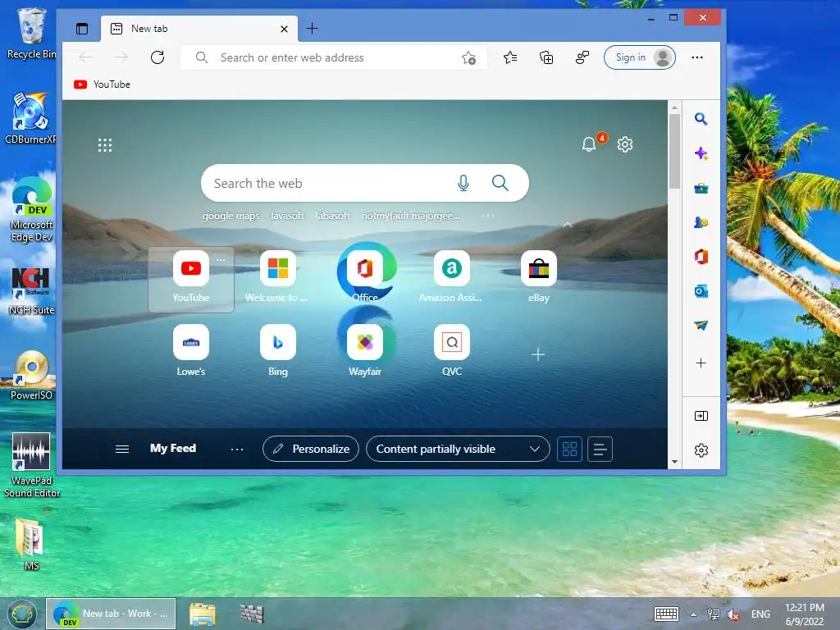Open the QVC quick link tile
The image size is (840, 630).
pos(452,351)
